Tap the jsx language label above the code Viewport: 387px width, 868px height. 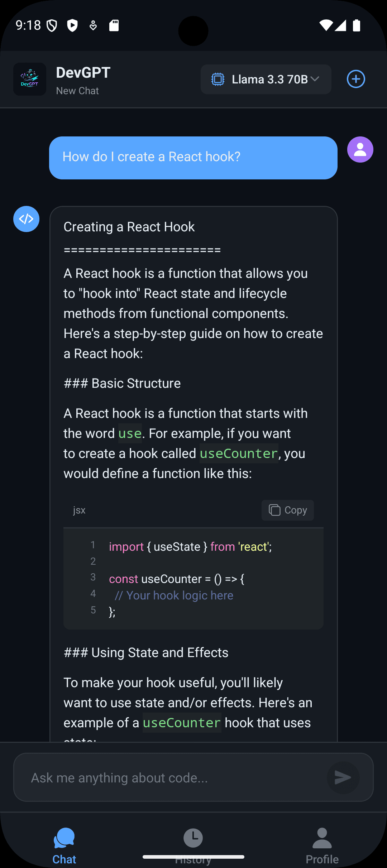coord(79,510)
